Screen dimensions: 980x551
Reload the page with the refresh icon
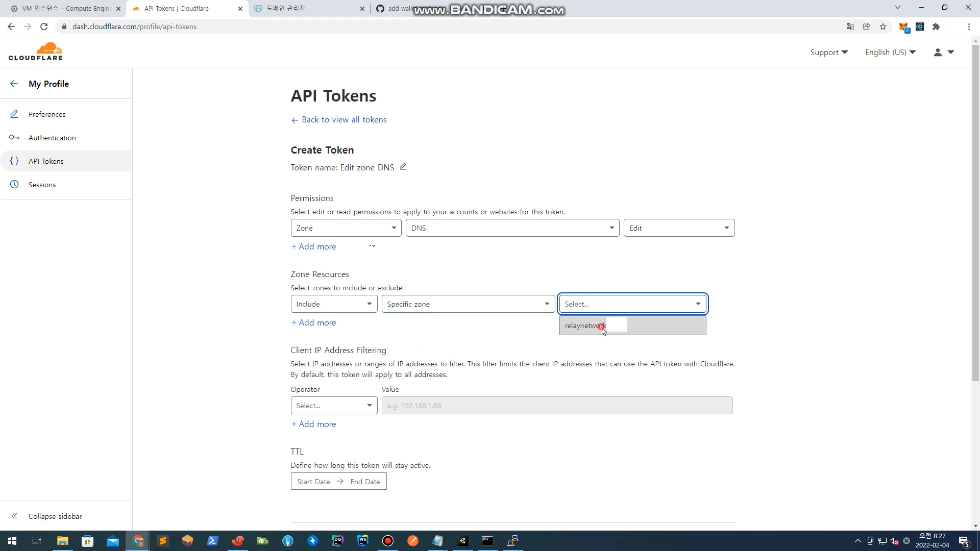[x=44, y=27]
